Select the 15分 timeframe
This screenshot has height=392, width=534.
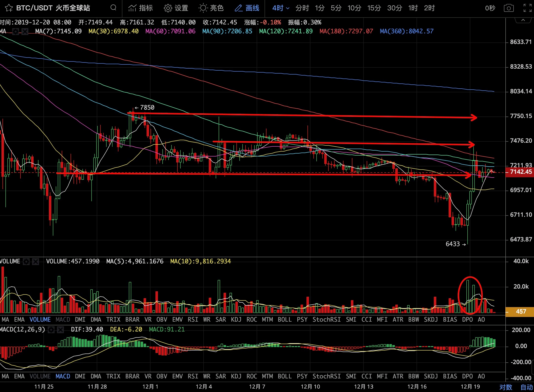click(x=374, y=8)
